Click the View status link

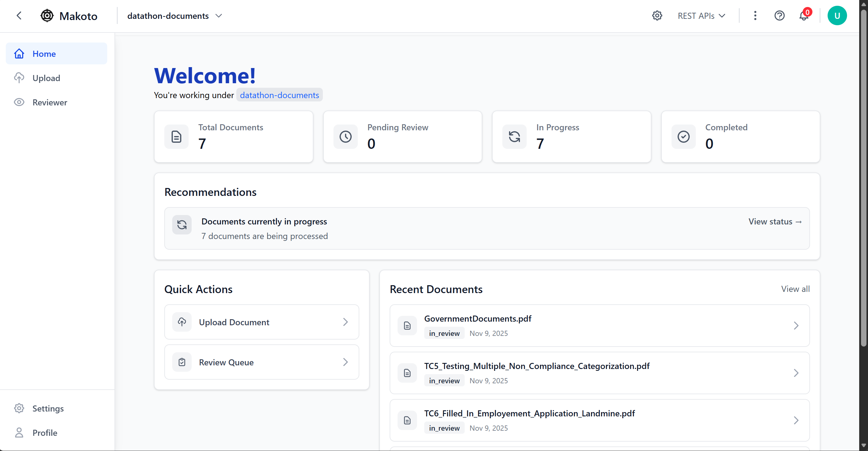pyautogui.click(x=775, y=221)
